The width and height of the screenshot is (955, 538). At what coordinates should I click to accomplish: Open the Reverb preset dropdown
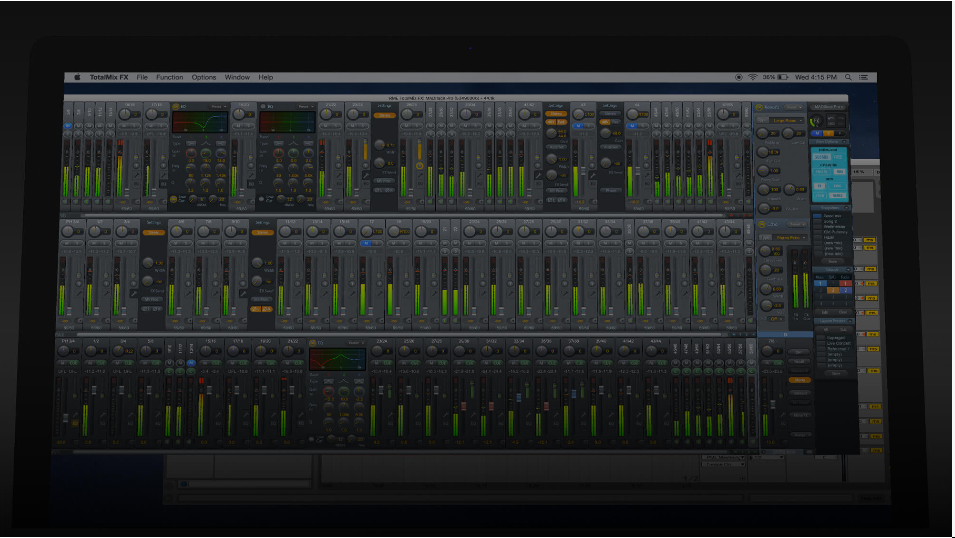[794, 107]
